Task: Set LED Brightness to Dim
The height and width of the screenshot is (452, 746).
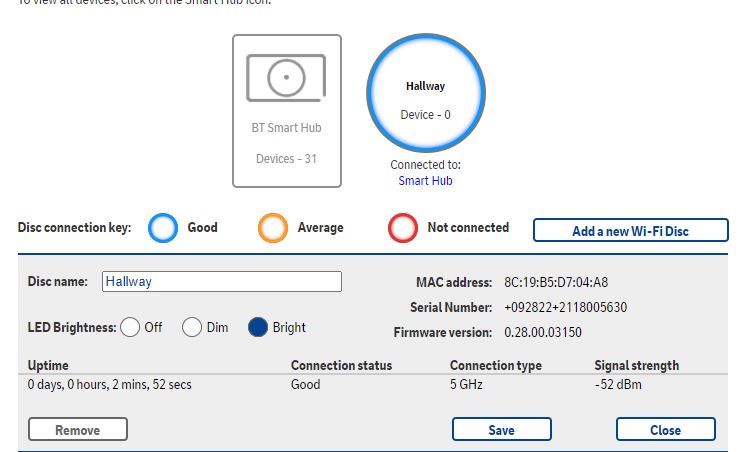Action: pos(192,327)
